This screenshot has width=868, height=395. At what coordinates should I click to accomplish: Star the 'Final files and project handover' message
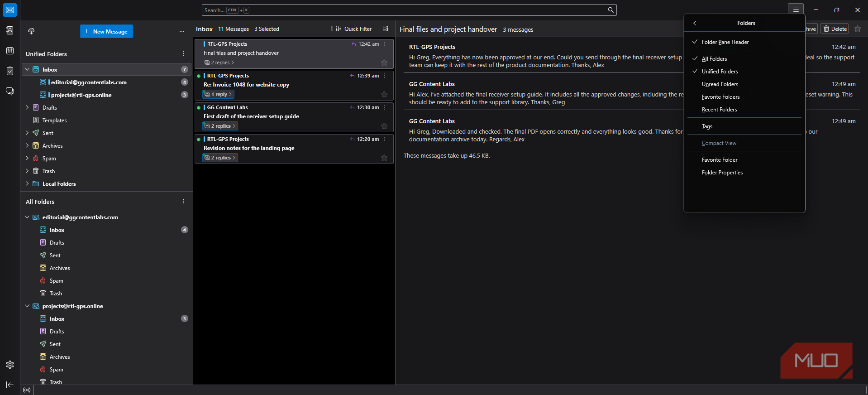(x=384, y=63)
